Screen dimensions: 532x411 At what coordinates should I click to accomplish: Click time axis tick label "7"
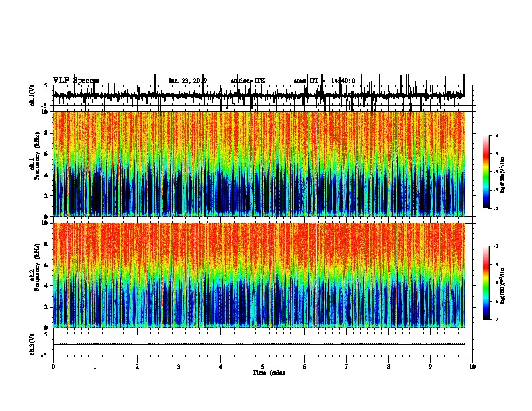coord(347,367)
